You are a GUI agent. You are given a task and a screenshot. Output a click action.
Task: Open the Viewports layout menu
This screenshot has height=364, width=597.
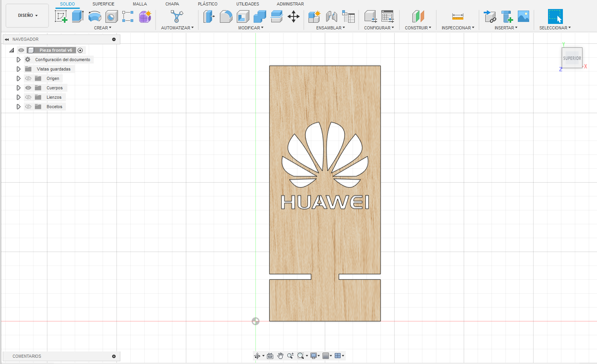click(339, 356)
